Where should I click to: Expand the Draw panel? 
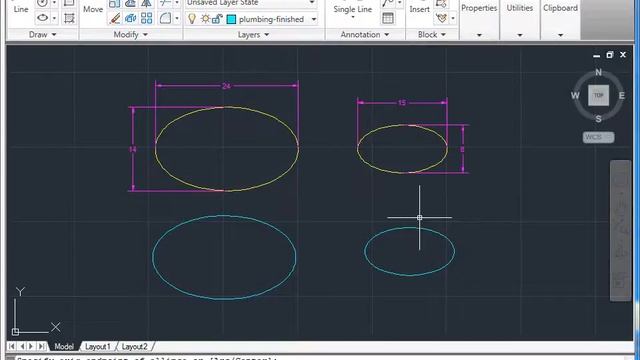[42, 35]
